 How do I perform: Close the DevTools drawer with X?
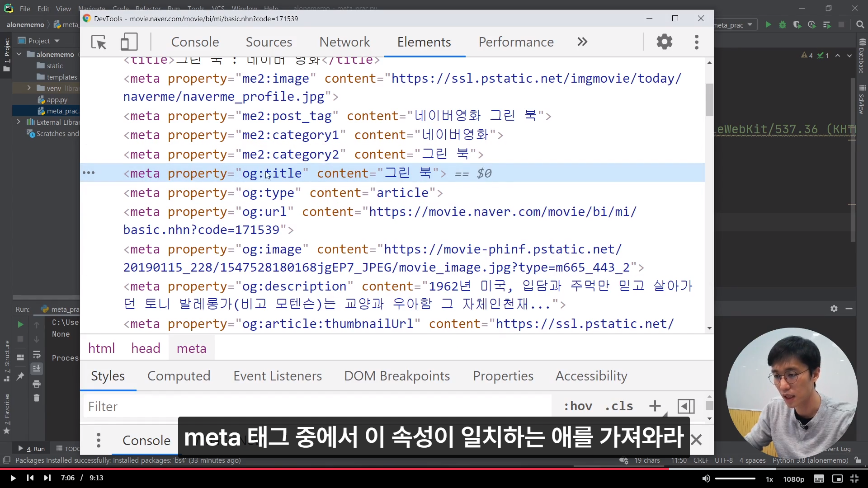coord(696,440)
